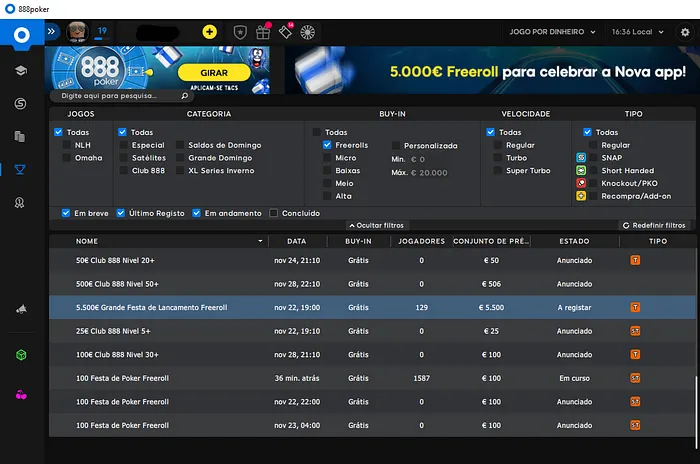This screenshot has height=464, width=700.
Task: Toggle the NLH games checkbox
Action: 67,145
